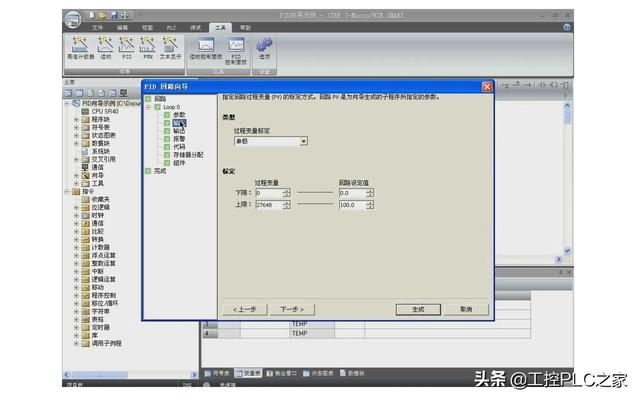Collapse the 指令 instructions root node
This screenshot has width=640, height=400.
click(67, 191)
